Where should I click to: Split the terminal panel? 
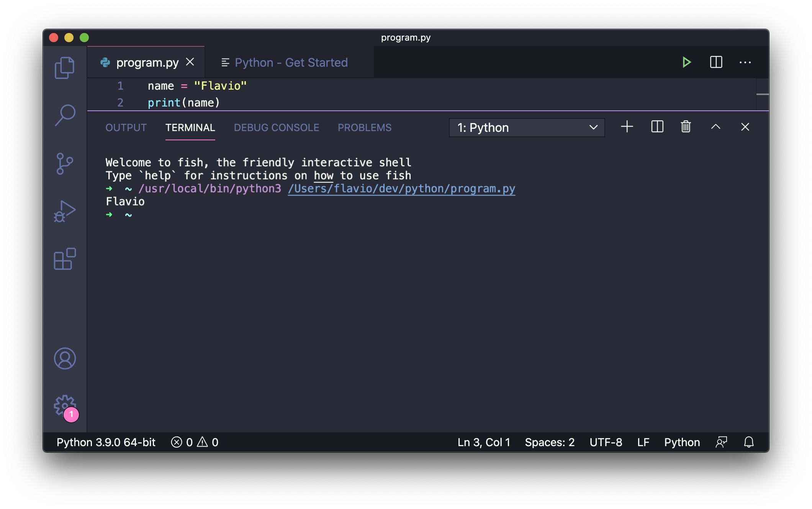(656, 127)
